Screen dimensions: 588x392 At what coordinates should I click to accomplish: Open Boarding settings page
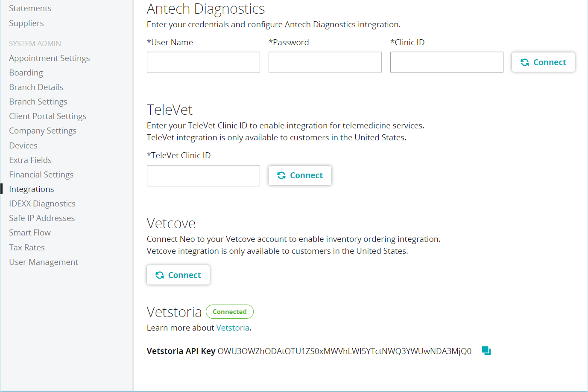tap(26, 73)
